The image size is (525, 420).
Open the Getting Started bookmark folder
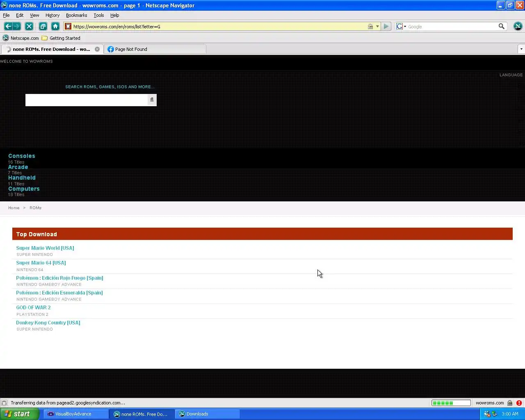click(x=61, y=38)
